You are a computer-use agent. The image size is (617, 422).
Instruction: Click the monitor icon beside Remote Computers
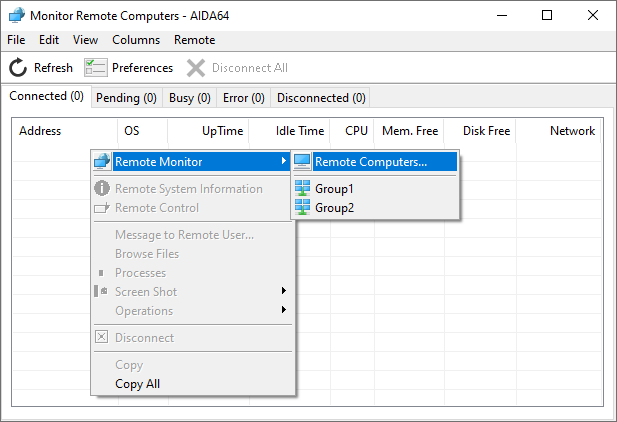coord(302,161)
